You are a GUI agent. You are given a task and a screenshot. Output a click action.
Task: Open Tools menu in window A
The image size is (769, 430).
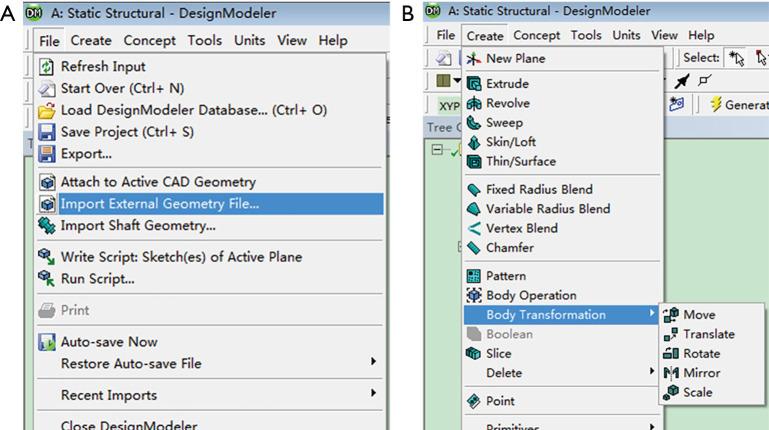[205, 41]
